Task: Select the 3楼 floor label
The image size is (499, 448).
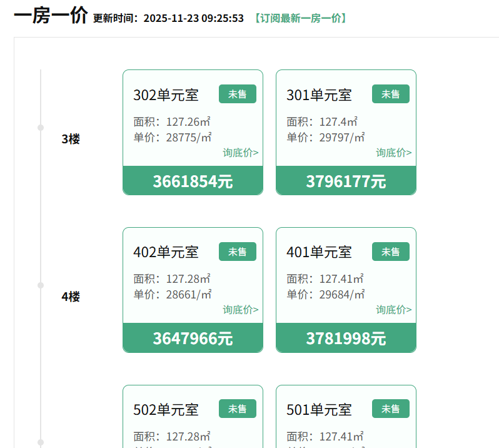Action: tap(71, 140)
